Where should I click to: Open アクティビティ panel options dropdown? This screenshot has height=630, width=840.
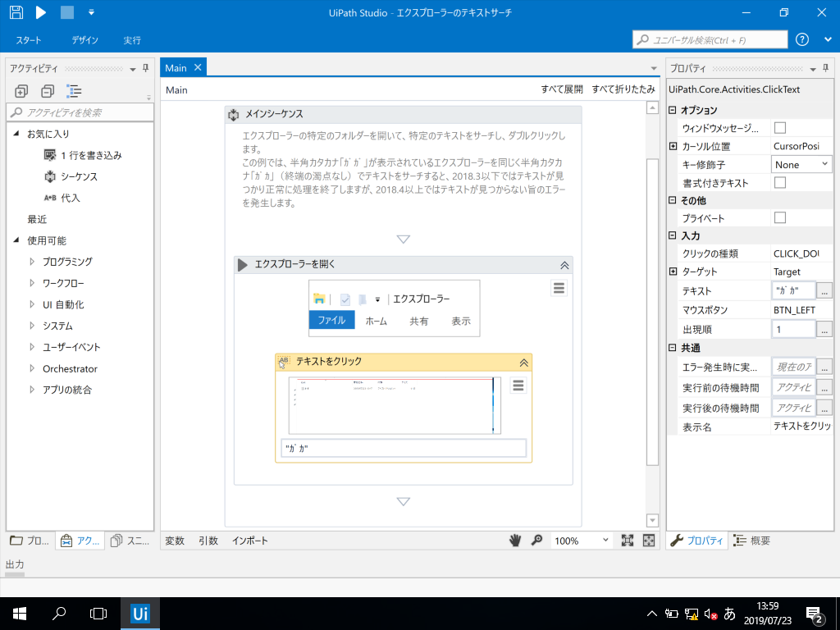point(133,69)
